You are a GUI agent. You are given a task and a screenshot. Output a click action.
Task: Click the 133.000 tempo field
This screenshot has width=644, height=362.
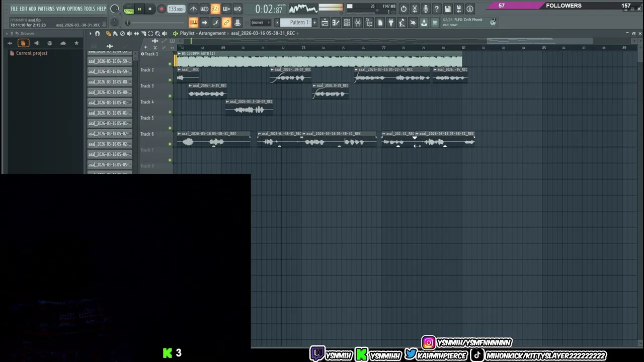[176, 9]
